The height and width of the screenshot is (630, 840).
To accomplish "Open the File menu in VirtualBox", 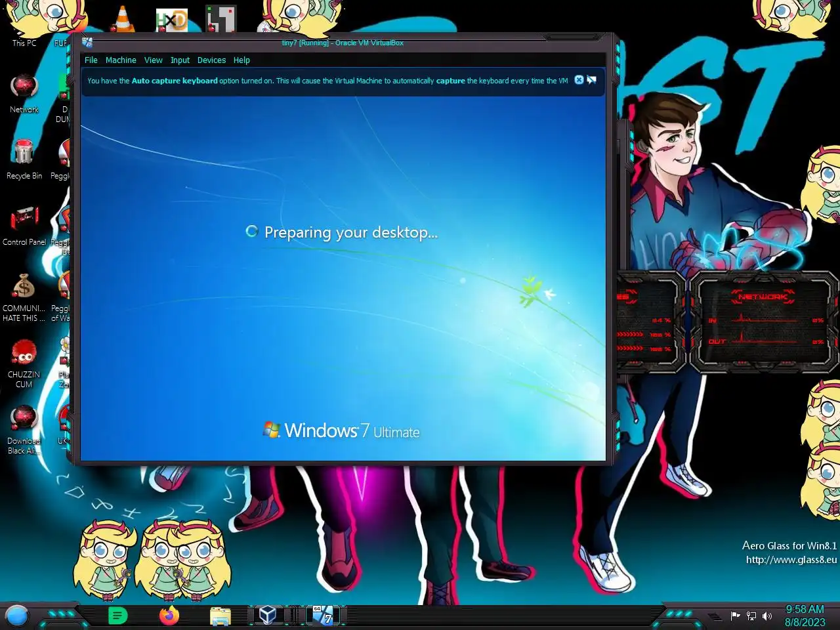I will tap(91, 60).
